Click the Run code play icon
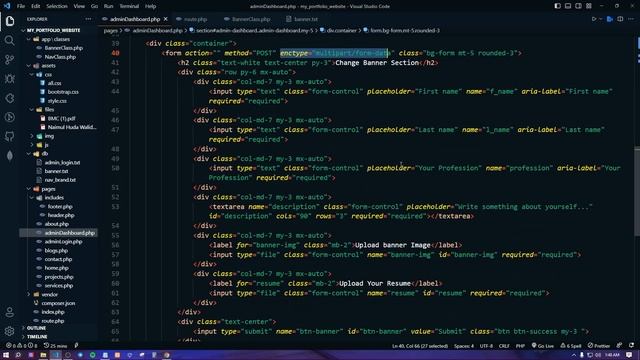 [594, 19]
